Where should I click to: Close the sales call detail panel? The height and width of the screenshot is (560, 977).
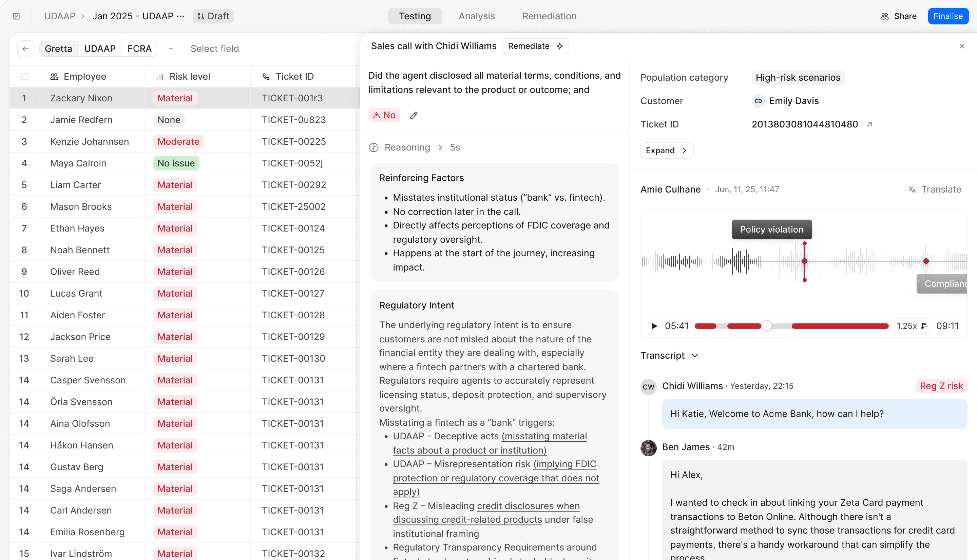[x=962, y=46]
